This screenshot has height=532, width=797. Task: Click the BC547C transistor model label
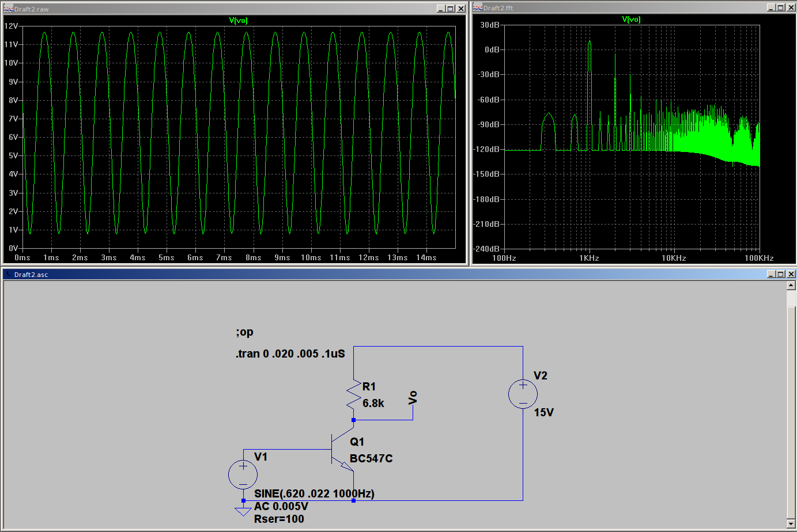click(371, 458)
